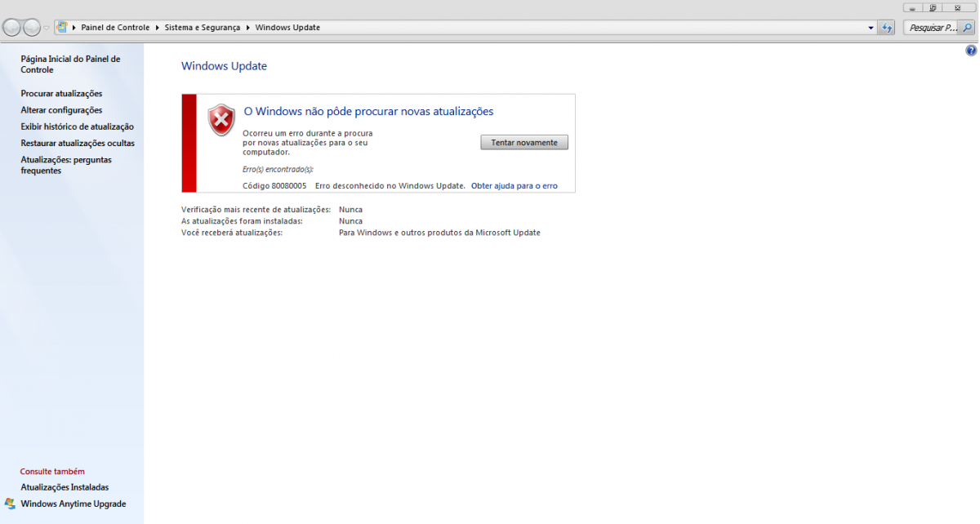980x524 pixels.
Task: Click the Tentar novamente button
Action: (524, 142)
